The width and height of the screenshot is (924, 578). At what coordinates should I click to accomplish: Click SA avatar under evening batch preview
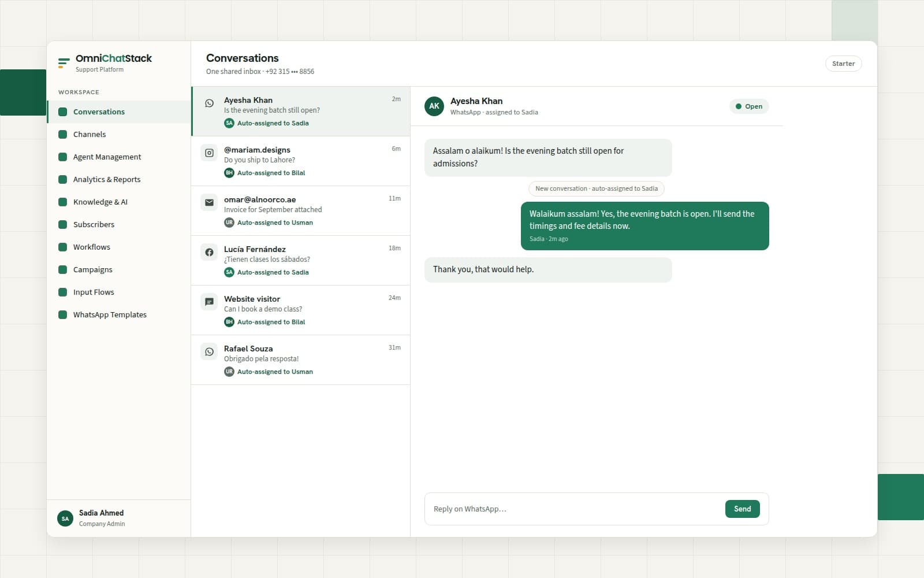[229, 123]
